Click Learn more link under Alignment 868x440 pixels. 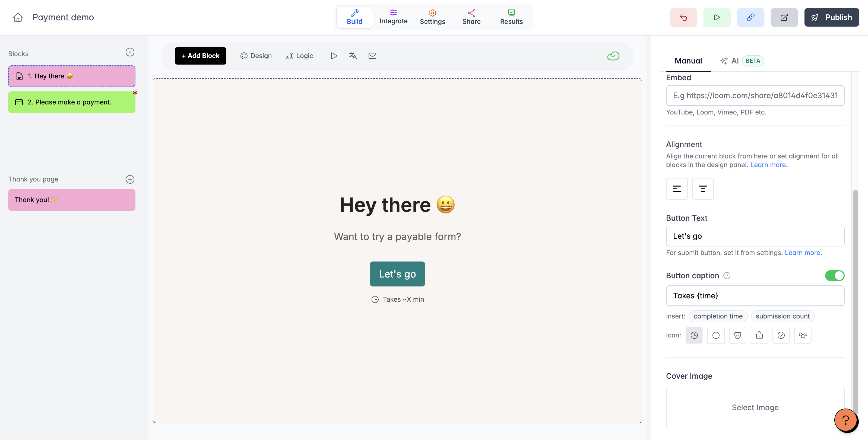769,165
